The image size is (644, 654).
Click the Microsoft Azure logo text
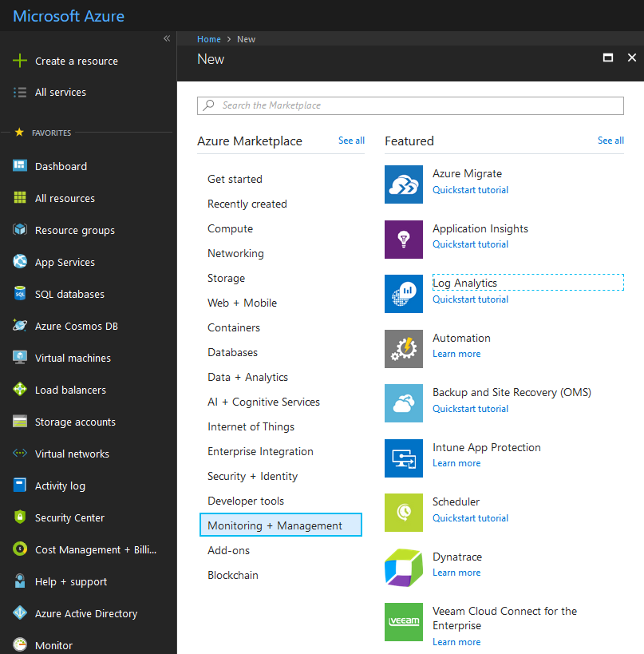pos(69,16)
